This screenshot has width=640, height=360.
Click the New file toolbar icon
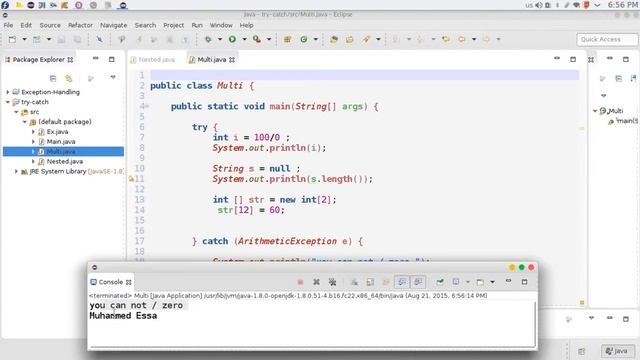pyautogui.click(x=12, y=39)
